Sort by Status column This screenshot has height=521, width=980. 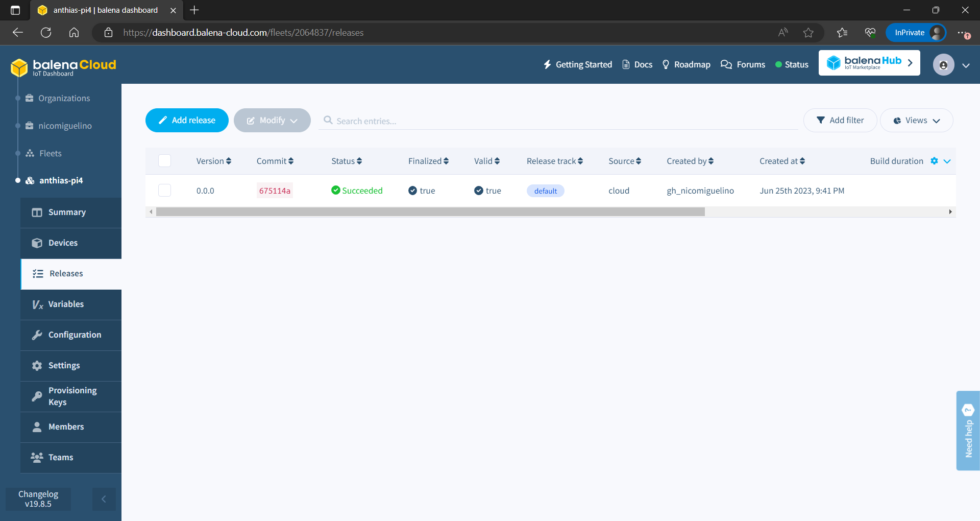pos(347,161)
